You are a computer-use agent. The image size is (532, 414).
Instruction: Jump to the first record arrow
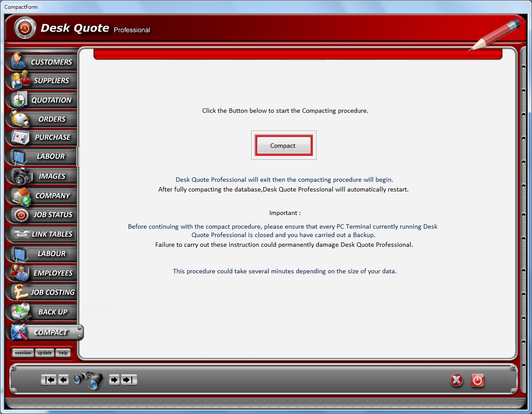(49, 380)
